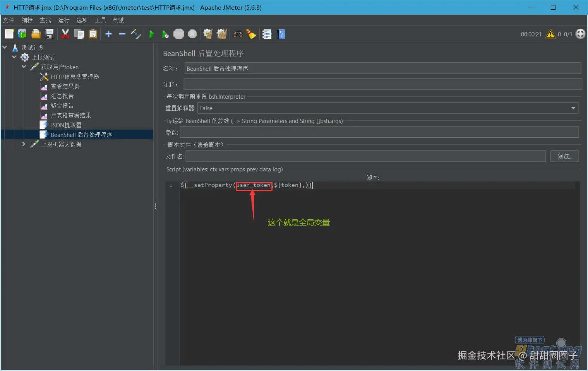This screenshot has width=588, height=371.
Task: Open the 帮助 menu
Action: pos(119,20)
